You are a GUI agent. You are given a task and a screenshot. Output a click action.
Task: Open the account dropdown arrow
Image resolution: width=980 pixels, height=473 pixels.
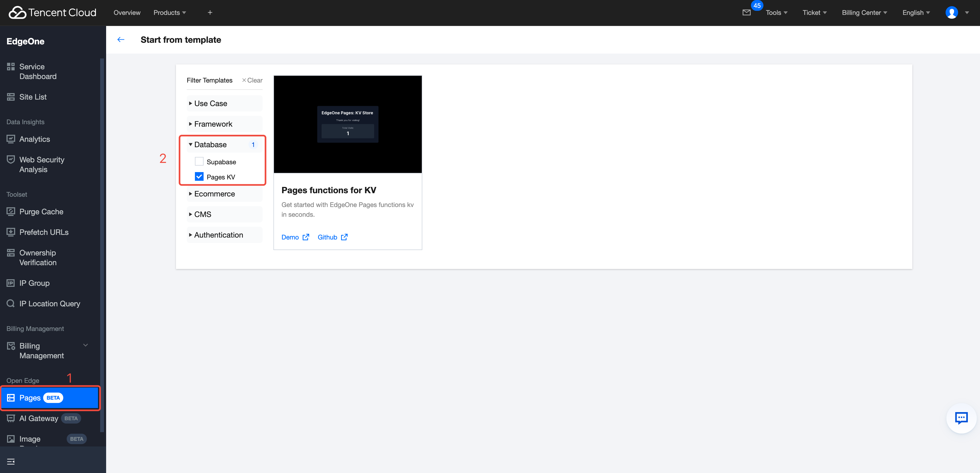[x=967, y=12]
